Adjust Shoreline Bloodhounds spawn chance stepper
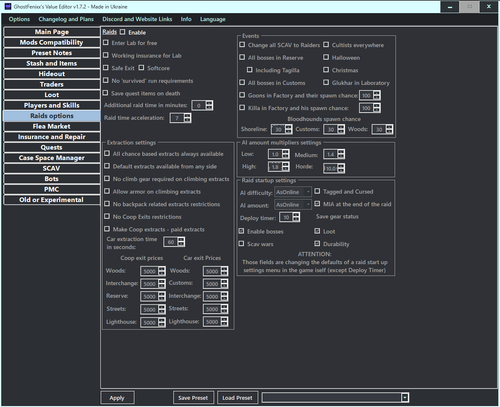Viewport: 500px width, 407px height. point(289,129)
